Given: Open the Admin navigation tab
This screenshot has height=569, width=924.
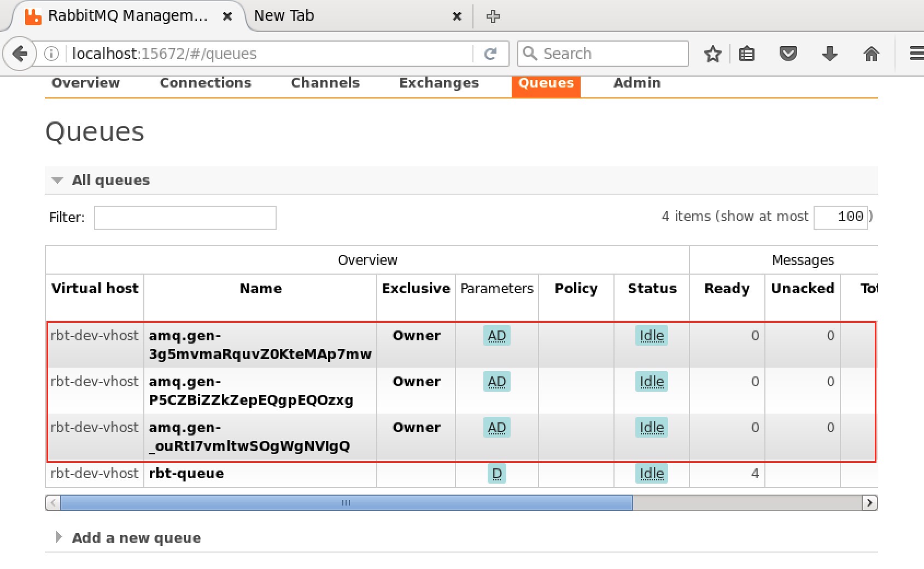Looking at the screenshot, I should (x=637, y=83).
